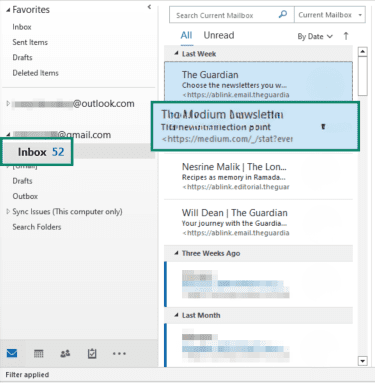Open the Tasks clipboard icon
This screenshot has width=375, height=383.
(92, 353)
